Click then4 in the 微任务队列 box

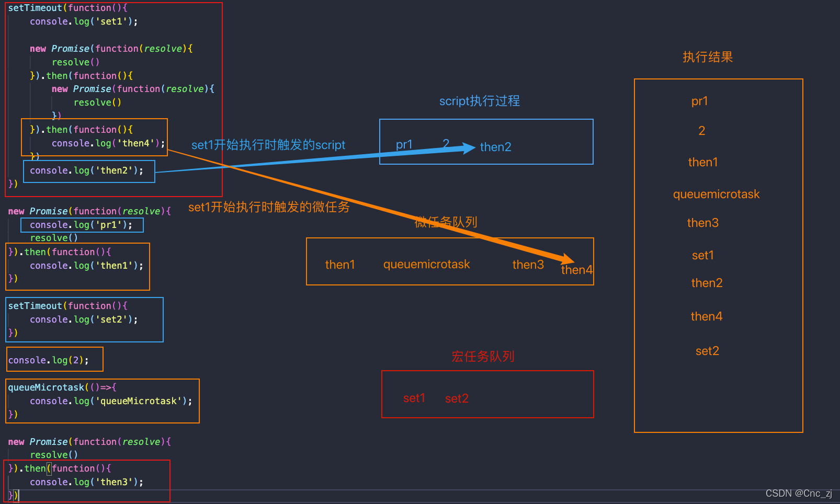[577, 270]
